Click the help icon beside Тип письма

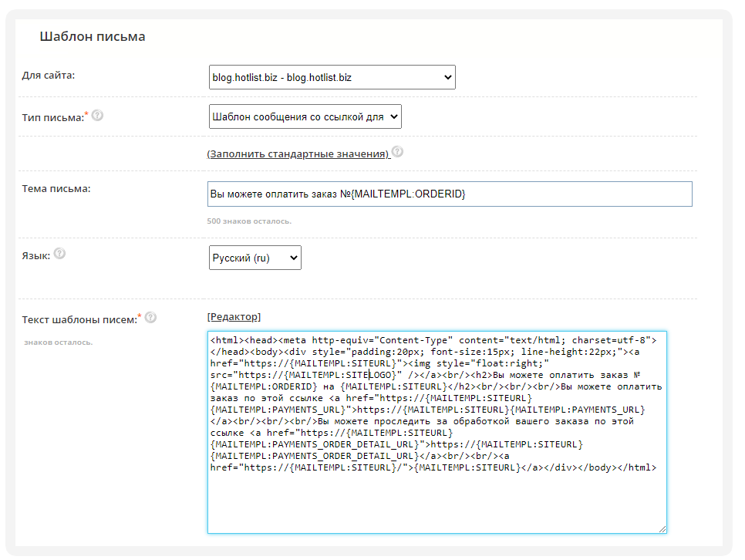pyautogui.click(x=97, y=116)
